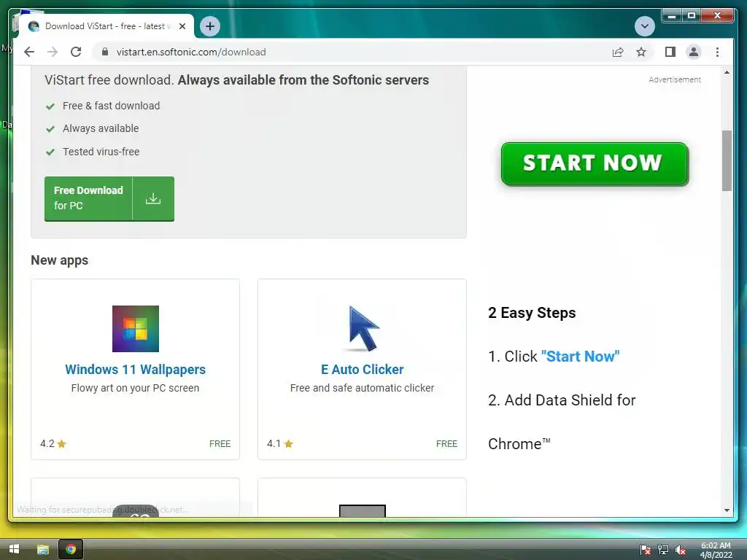This screenshot has height=560, width=747.
Task: Go back using the browser back arrow
Action: pyautogui.click(x=29, y=52)
